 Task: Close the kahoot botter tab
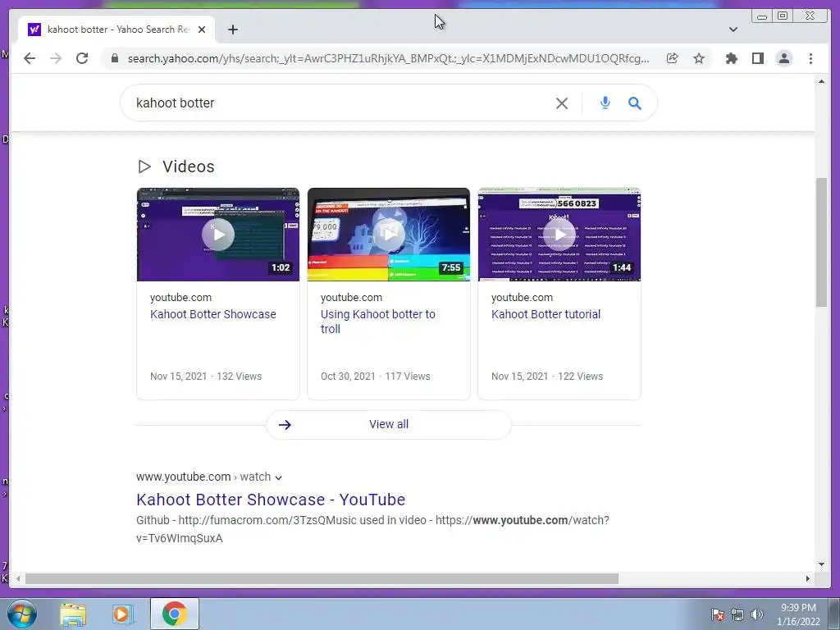point(202,30)
